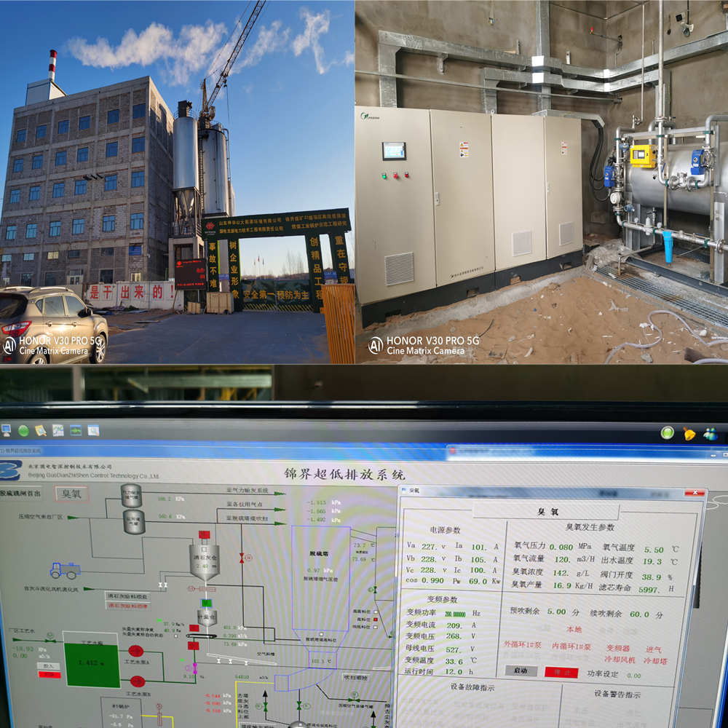Open the users icon in the top-right toolbar
The width and height of the screenshot is (728, 728).
point(711,434)
